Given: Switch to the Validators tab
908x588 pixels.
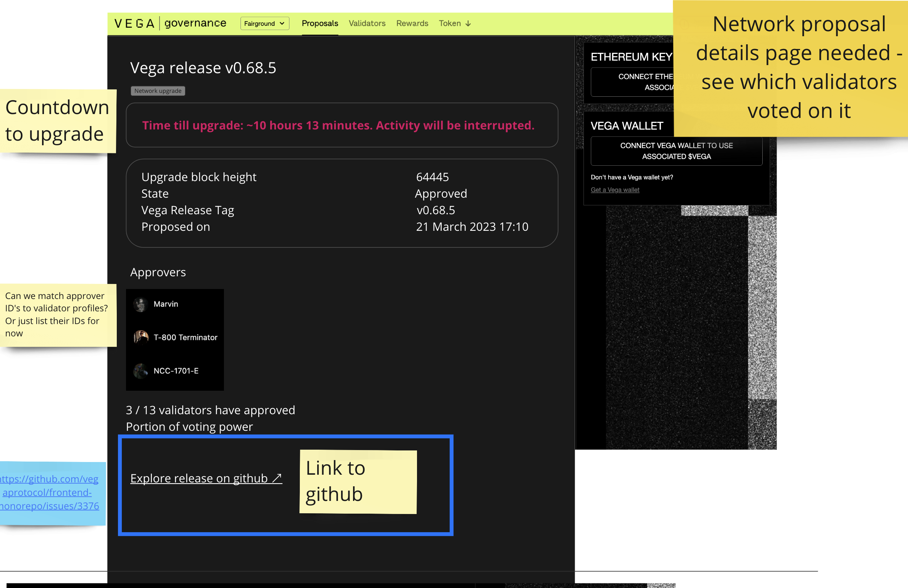Looking at the screenshot, I should (367, 24).
